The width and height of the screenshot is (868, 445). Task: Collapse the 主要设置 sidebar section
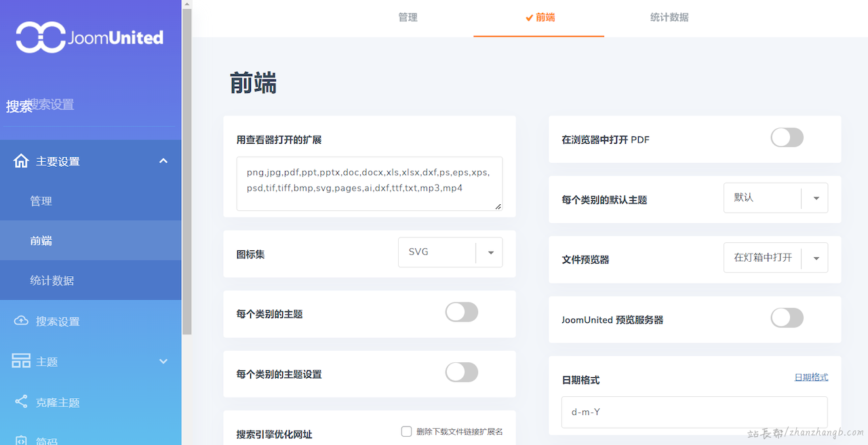point(163,161)
